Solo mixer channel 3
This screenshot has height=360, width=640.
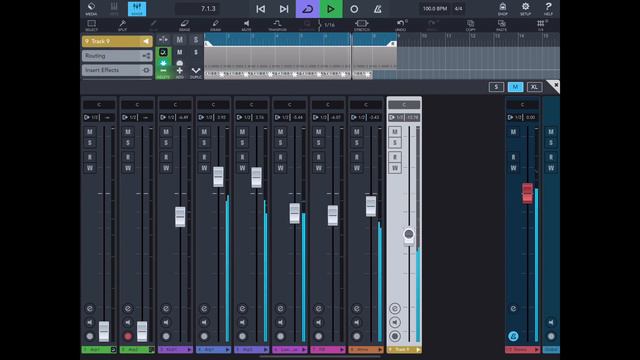[x=166, y=143]
